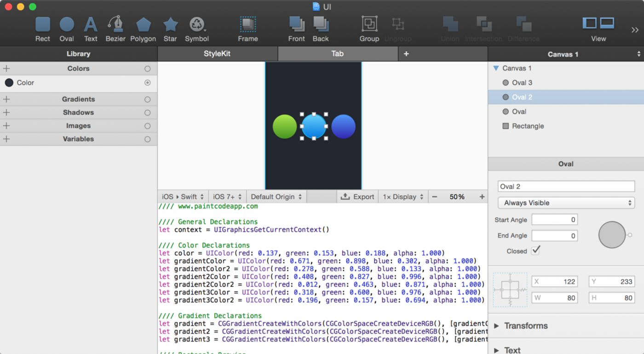644x354 pixels.
Task: Toggle the Gradients section radio circle
Action: tap(147, 99)
